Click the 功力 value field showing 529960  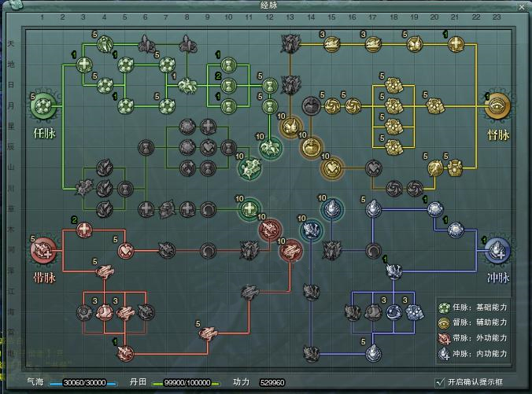(x=271, y=382)
